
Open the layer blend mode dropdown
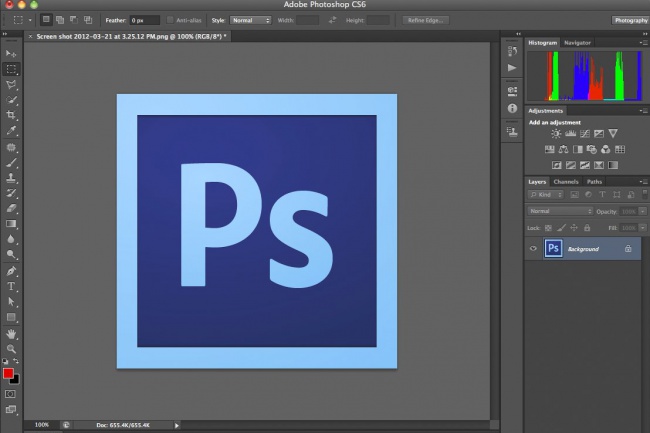point(560,211)
